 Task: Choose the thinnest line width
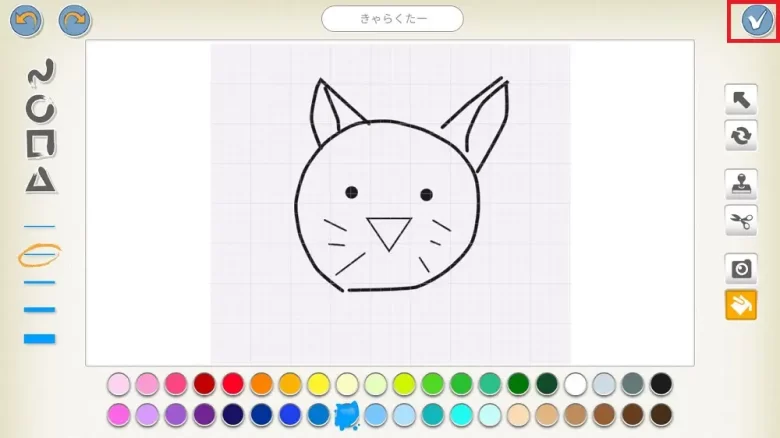(40, 226)
